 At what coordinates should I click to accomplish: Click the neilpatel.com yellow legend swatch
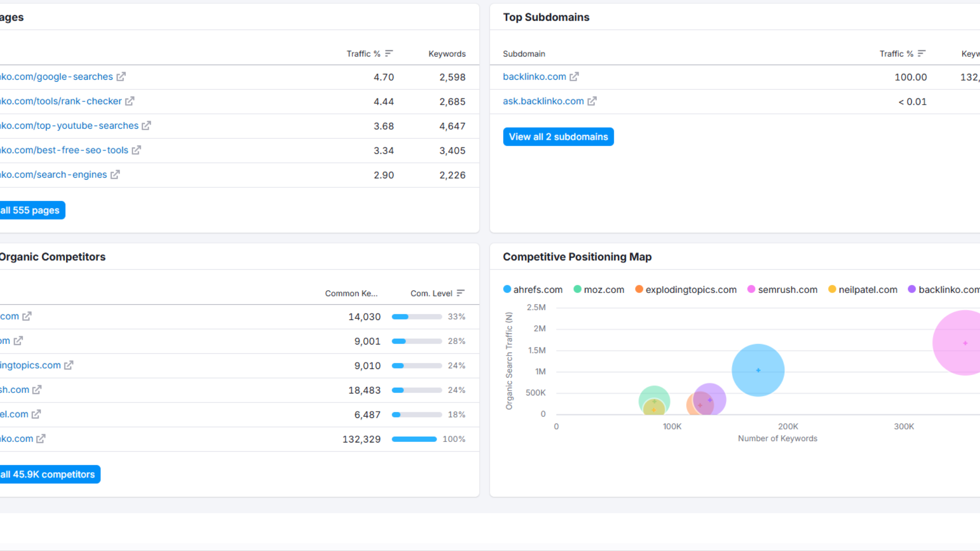pyautogui.click(x=832, y=289)
